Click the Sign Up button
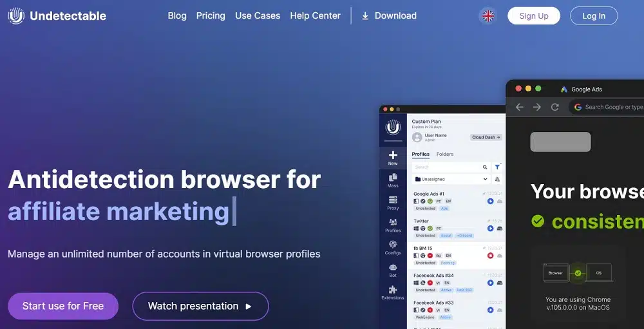644x329 pixels. click(533, 16)
